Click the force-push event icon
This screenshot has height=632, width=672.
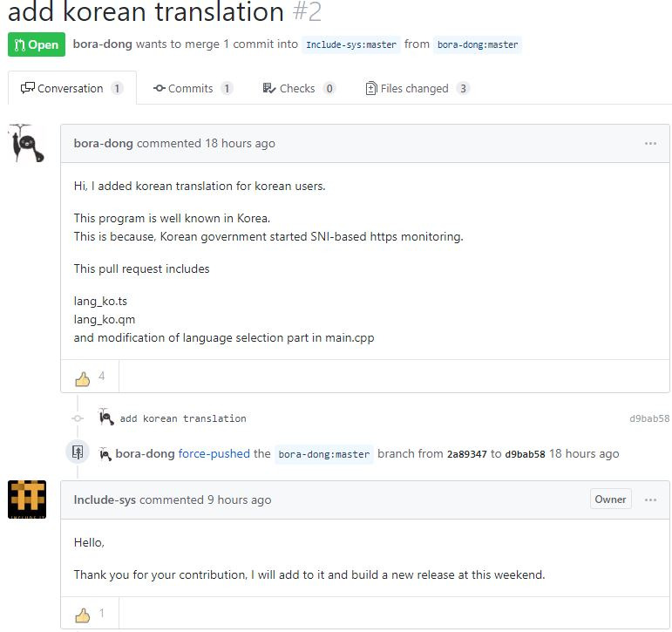point(78,452)
